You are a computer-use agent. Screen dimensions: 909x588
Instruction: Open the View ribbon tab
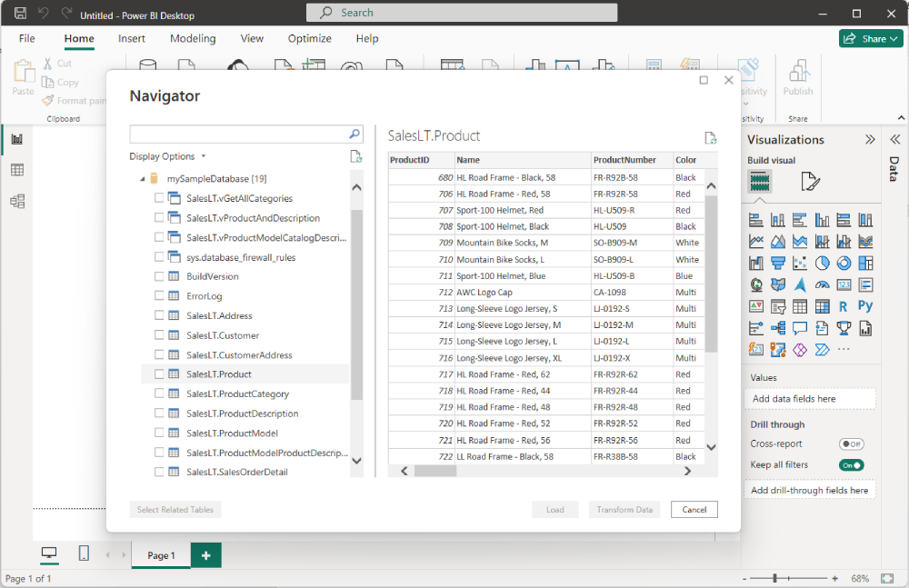coord(252,38)
